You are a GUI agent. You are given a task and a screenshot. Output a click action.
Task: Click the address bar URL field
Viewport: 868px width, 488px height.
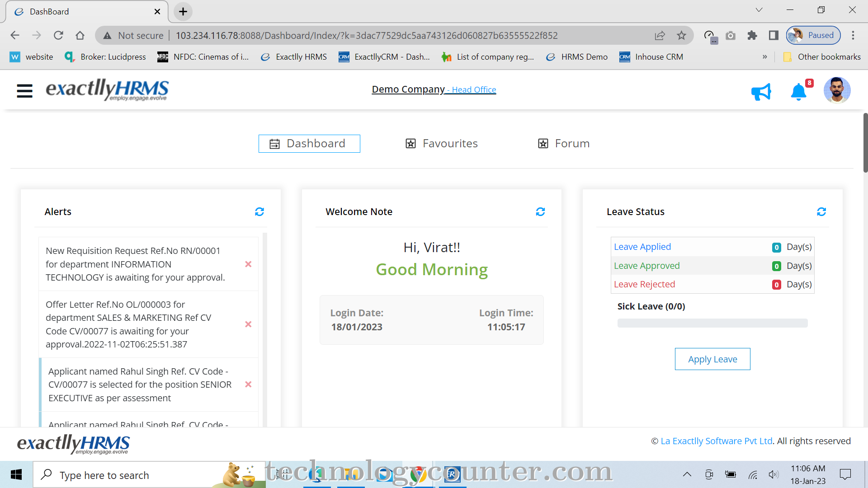(367, 35)
